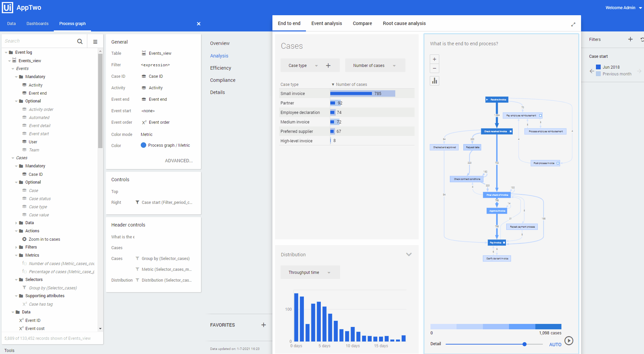This screenshot has height=354, width=644.
Task: Zoom in on the process graph
Action: (435, 59)
